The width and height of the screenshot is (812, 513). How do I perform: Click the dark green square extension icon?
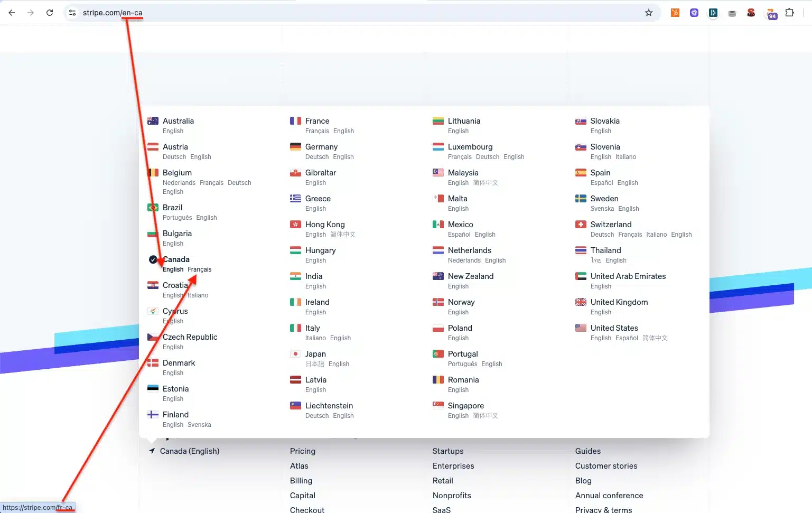[713, 13]
